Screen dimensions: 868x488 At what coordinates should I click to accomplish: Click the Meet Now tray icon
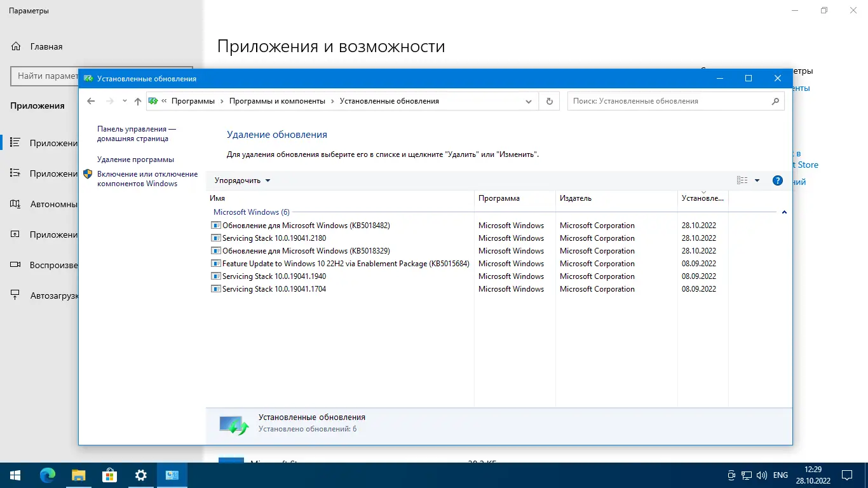[731, 475]
